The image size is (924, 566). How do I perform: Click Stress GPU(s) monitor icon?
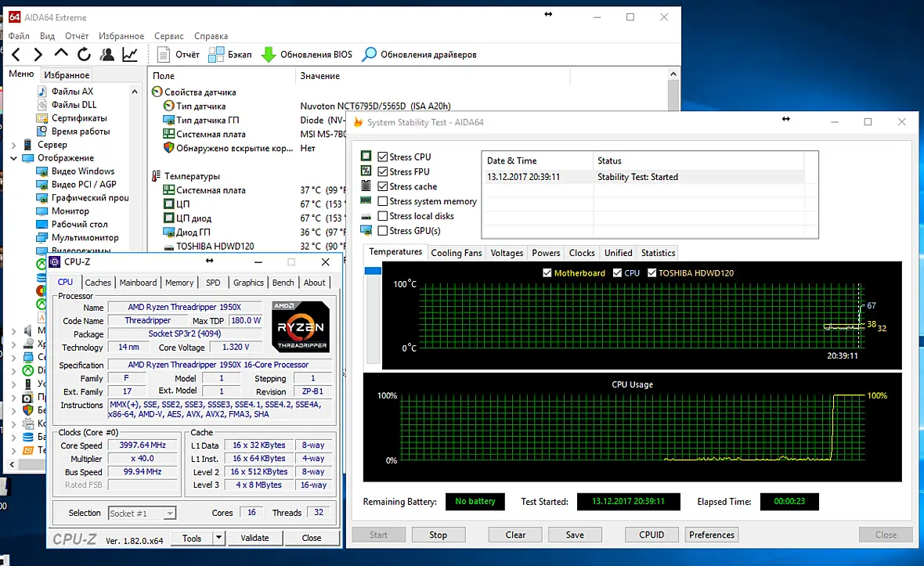pyautogui.click(x=366, y=230)
